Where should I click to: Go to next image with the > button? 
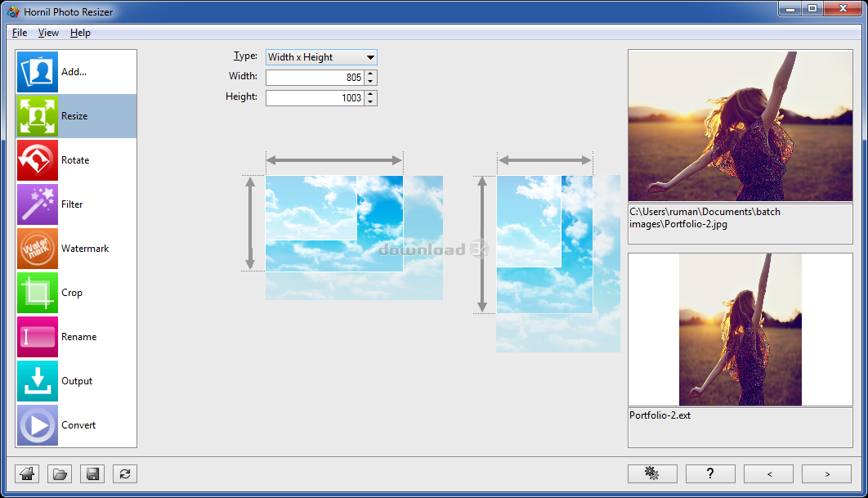[x=827, y=473]
